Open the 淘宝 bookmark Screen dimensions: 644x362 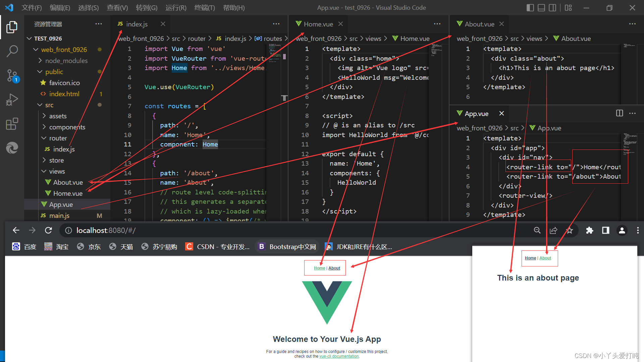[56, 247]
